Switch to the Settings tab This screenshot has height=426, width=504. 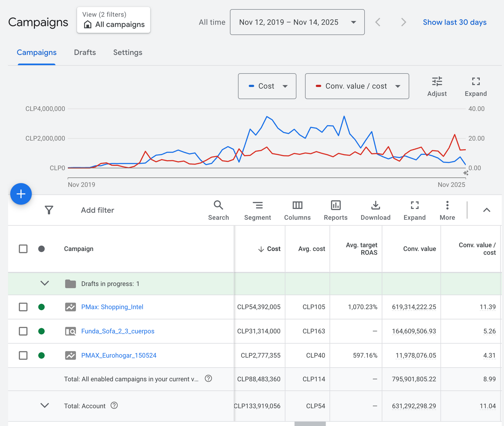point(128,52)
